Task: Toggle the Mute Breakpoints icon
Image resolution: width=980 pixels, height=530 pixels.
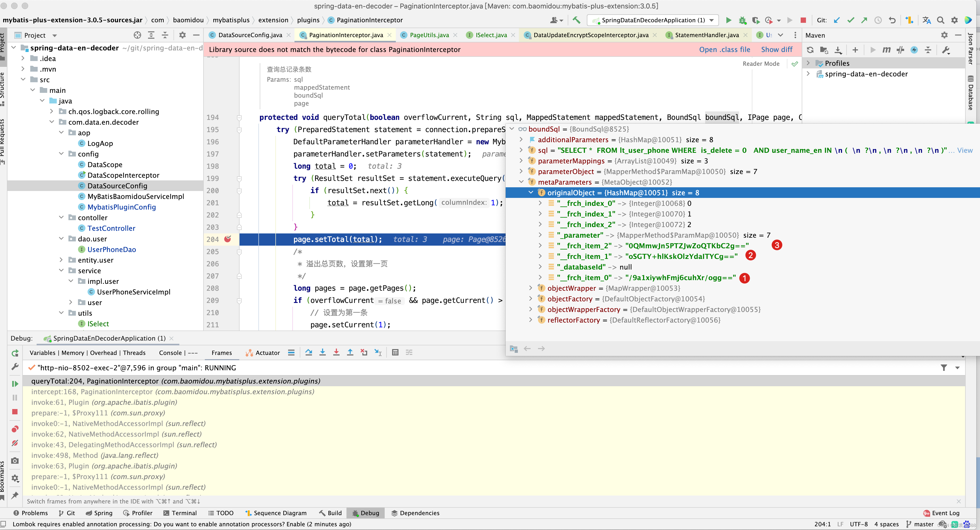Action: click(15, 443)
